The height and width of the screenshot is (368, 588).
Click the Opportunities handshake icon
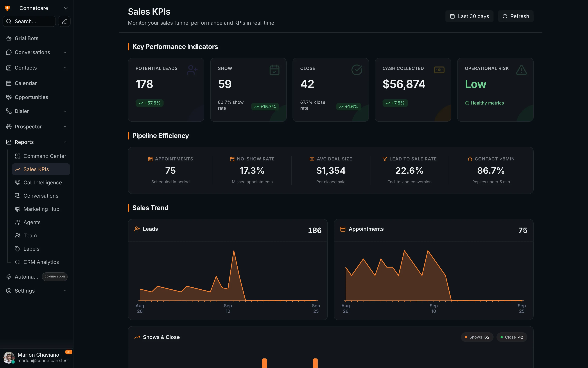(9, 97)
